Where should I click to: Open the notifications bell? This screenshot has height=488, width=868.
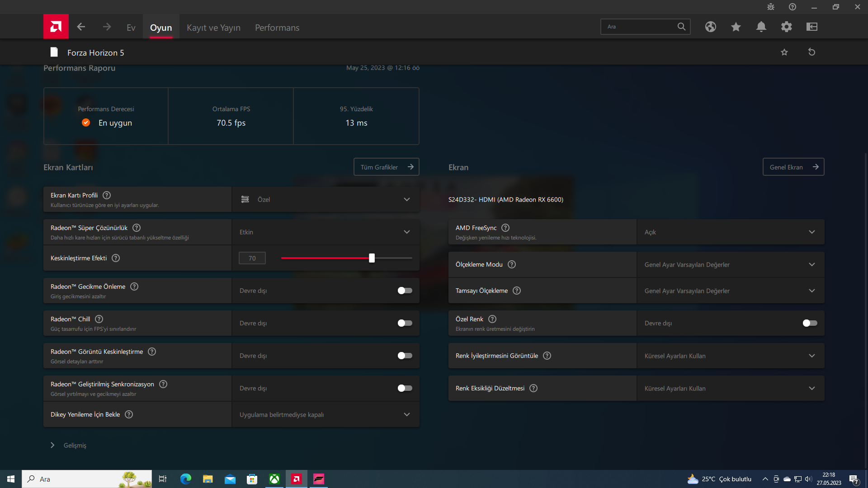(x=761, y=27)
